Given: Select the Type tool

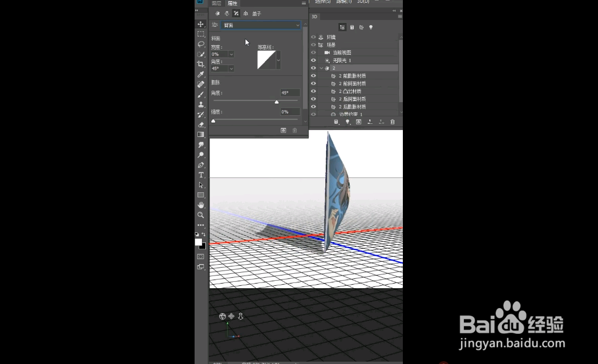Looking at the screenshot, I should point(201,175).
